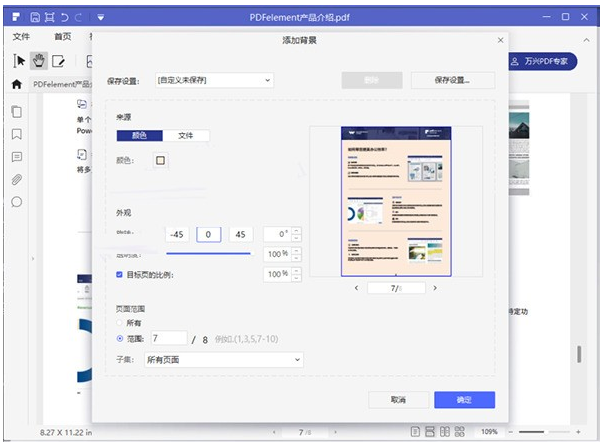Select the 所有 pages radio button
Screen dimensions: 600x442
[121, 323]
